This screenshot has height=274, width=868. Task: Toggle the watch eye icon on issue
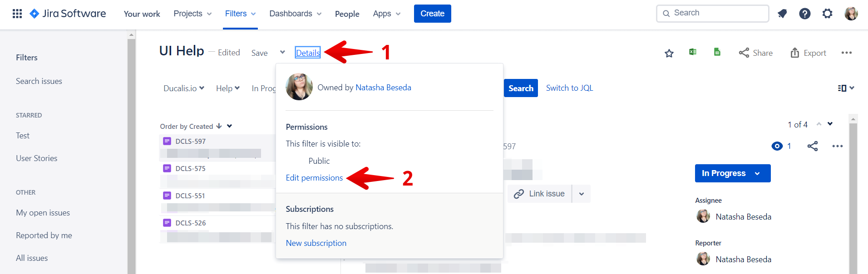click(x=777, y=146)
